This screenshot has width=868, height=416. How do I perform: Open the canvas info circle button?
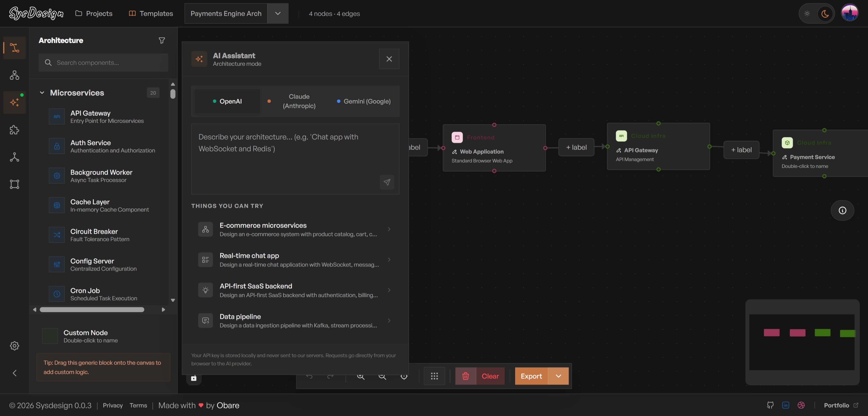tap(842, 210)
